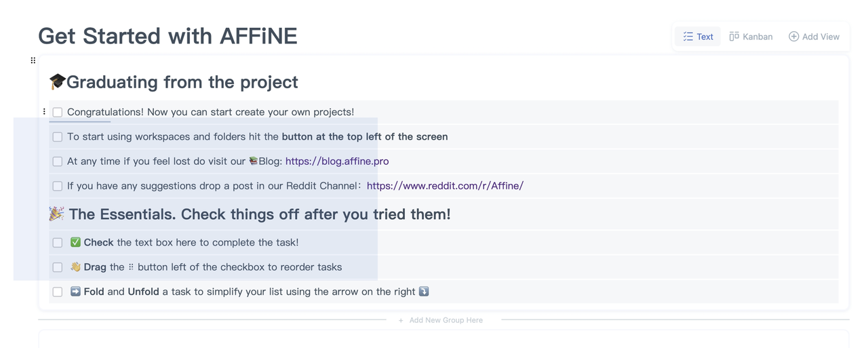Click Add New Group Here
Screen dimensions: 868x348
tap(441, 320)
